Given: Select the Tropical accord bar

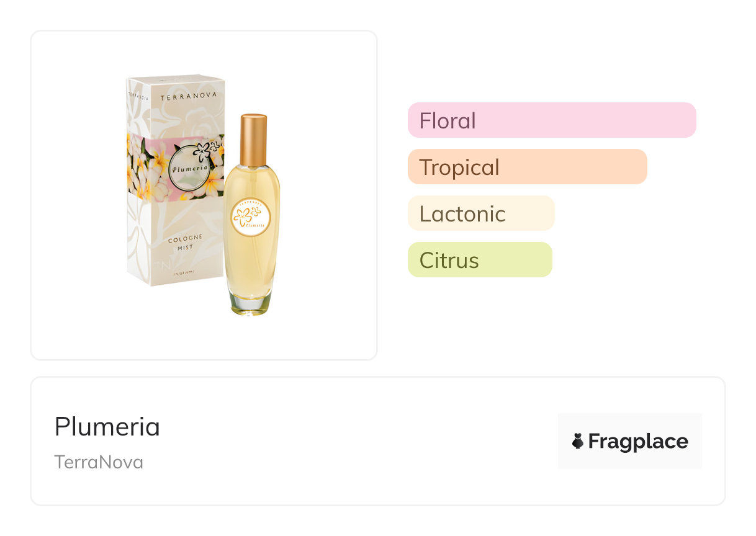Looking at the screenshot, I should point(527,166).
